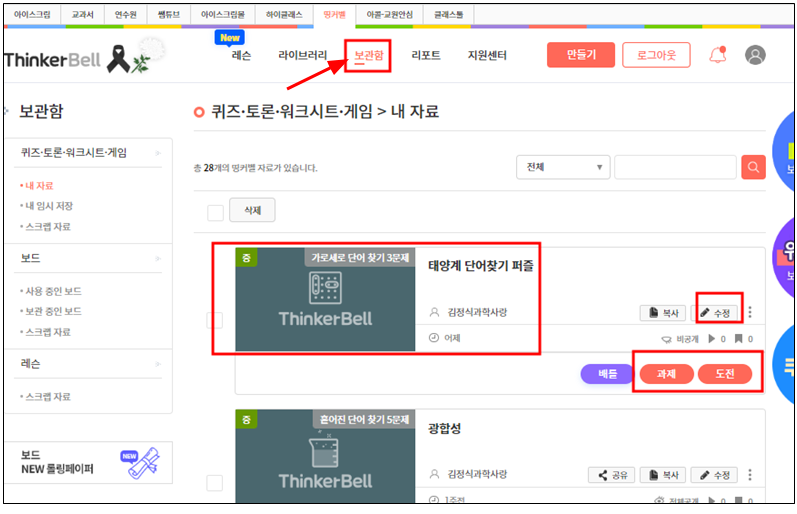Open 스크랩 자료 under 퀴즈·토론·워크시트·게임
Image resolution: width=797 pixels, height=514 pixels.
[x=48, y=227]
